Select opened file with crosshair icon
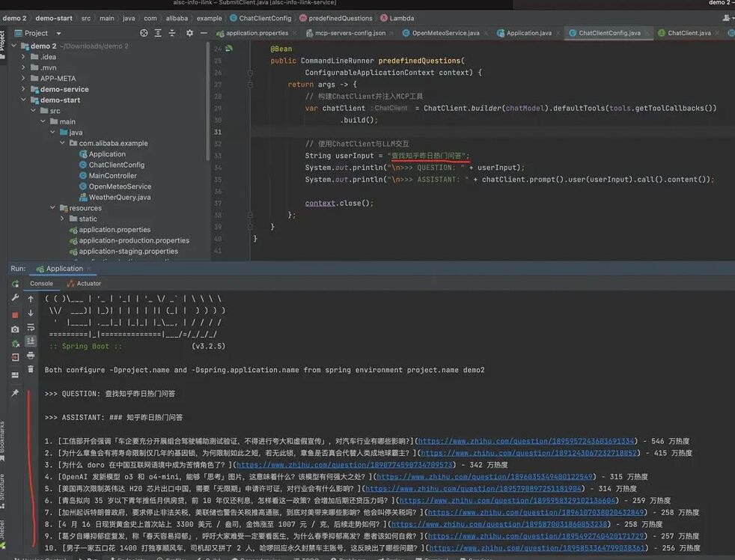 tap(144, 33)
